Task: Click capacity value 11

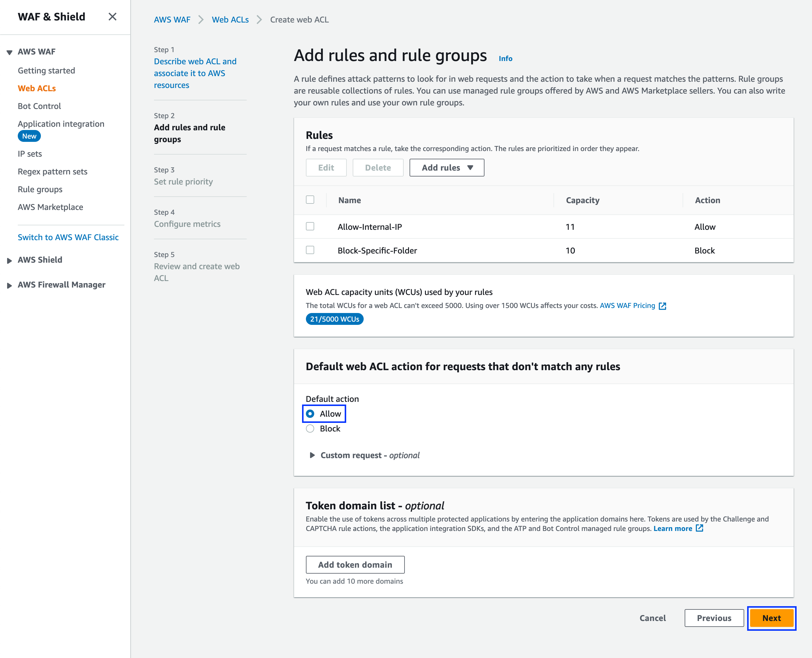Action: click(x=570, y=227)
